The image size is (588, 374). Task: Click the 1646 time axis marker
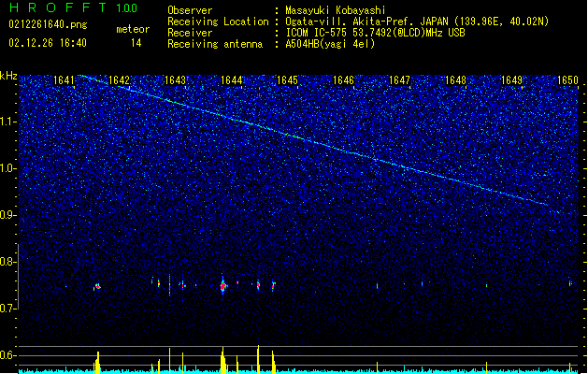tap(343, 80)
